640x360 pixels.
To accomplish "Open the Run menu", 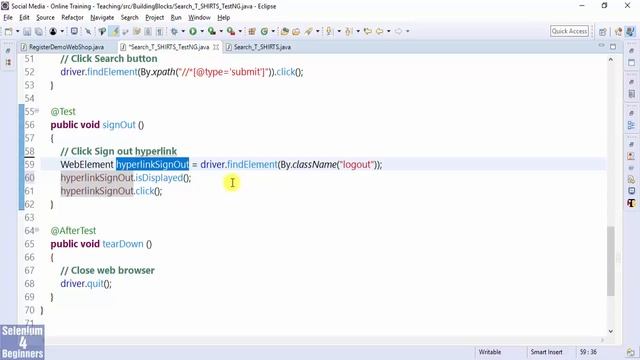I will [176, 18].
